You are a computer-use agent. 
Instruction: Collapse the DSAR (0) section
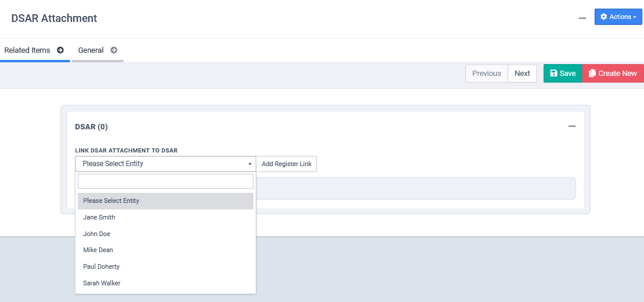(x=572, y=126)
